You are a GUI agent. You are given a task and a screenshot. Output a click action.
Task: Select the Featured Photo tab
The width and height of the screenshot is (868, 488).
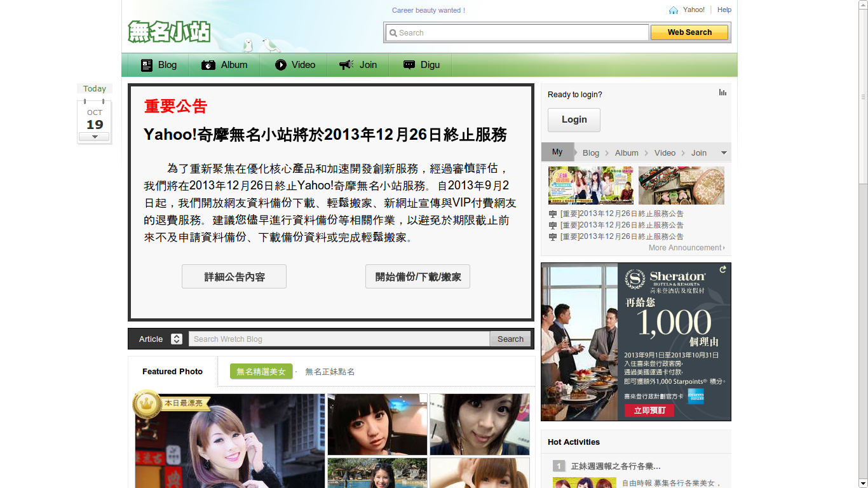tap(172, 372)
